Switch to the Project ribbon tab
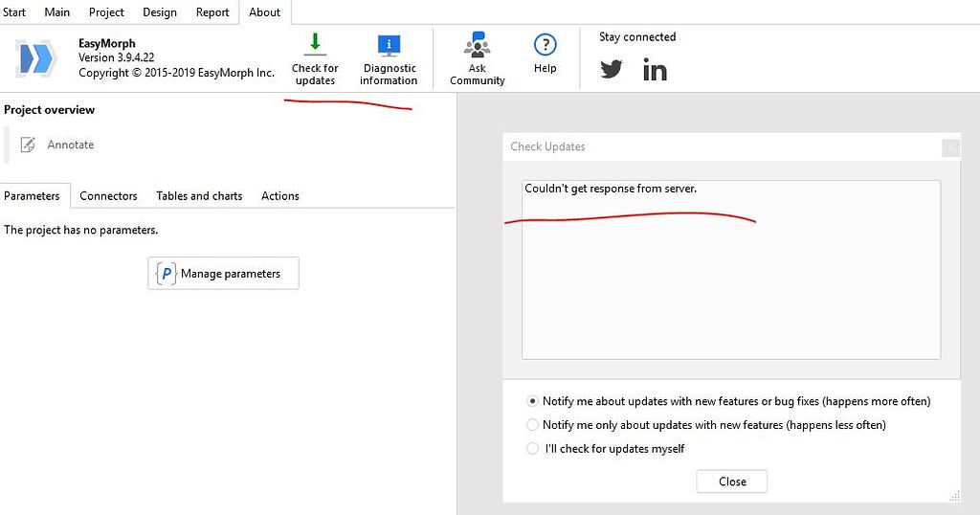This screenshot has height=515, width=980. tap(106, 12)
